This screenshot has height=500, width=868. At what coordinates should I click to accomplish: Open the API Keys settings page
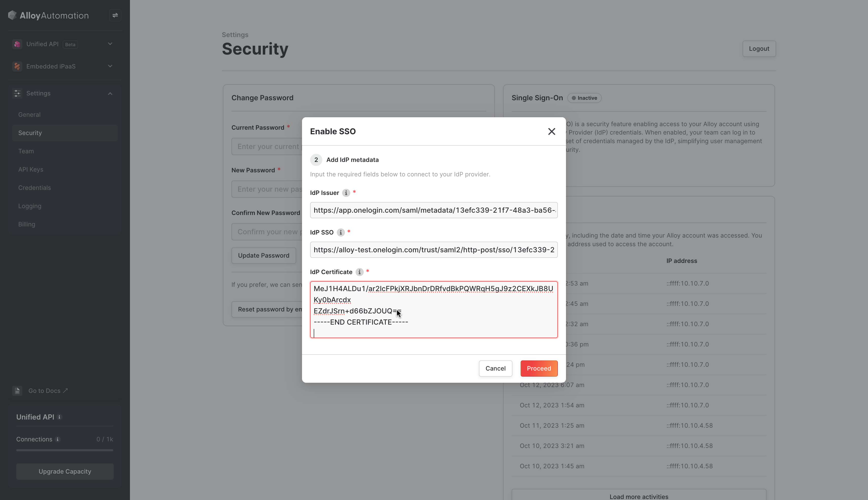[31, 169]
